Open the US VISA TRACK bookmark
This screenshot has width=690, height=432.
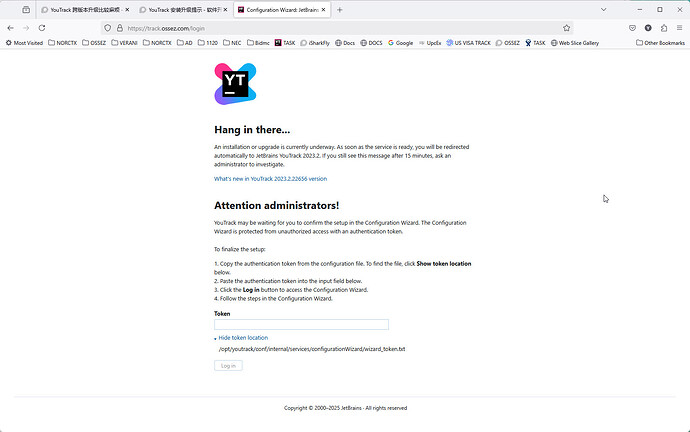click(x=469, y=43)
